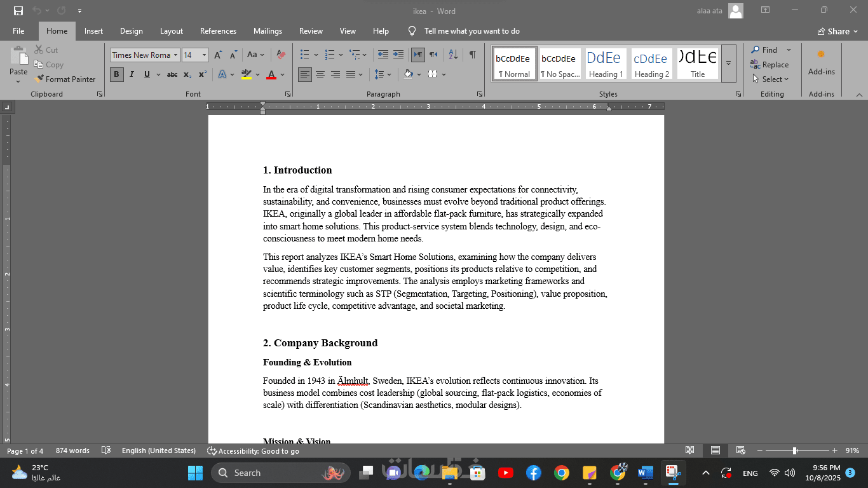
Task: Set left-to-right text direction
Action: point(418,55)
